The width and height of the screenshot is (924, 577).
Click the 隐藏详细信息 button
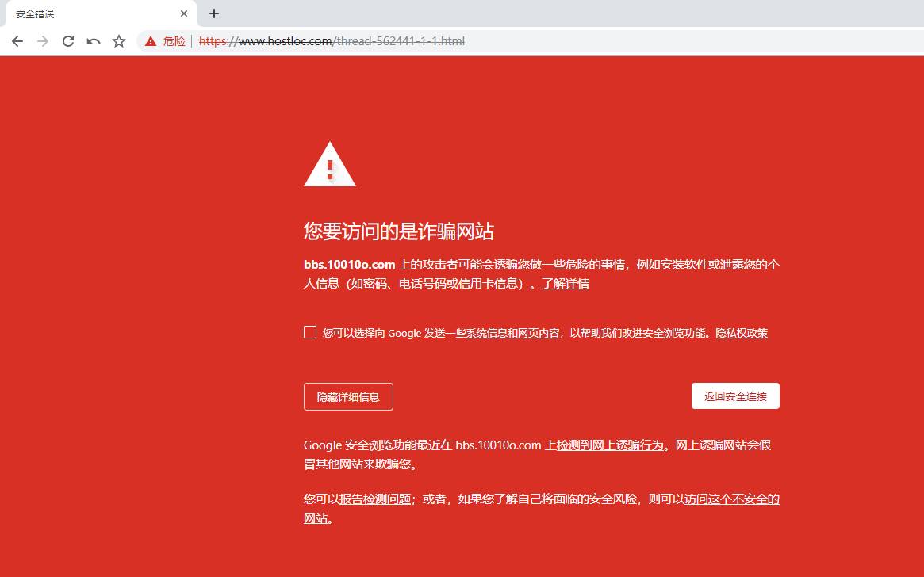pyautogui.click(x=348, y=397)
